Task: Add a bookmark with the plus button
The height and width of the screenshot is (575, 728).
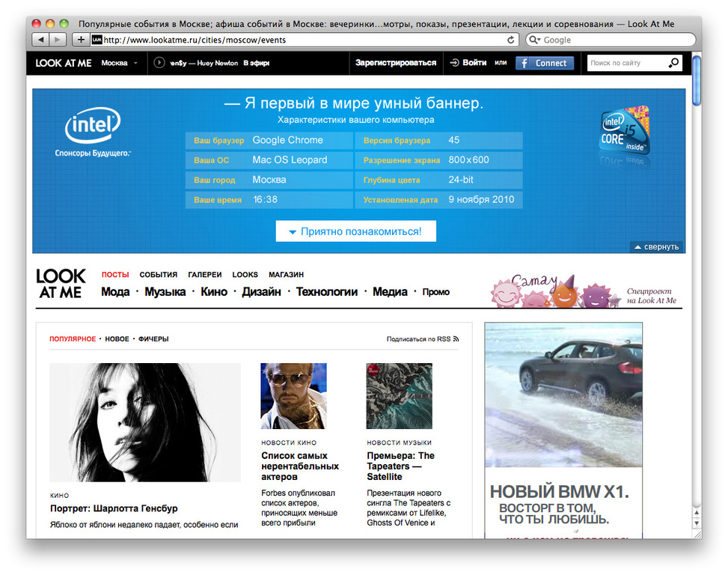Action: click(81, 40)
